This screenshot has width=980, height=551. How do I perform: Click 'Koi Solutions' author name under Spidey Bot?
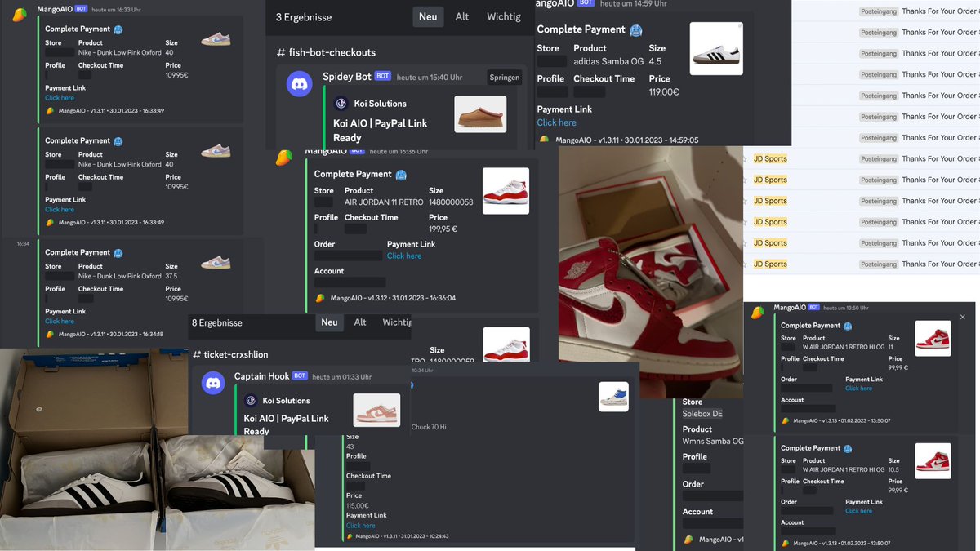[x=380, y=104]
